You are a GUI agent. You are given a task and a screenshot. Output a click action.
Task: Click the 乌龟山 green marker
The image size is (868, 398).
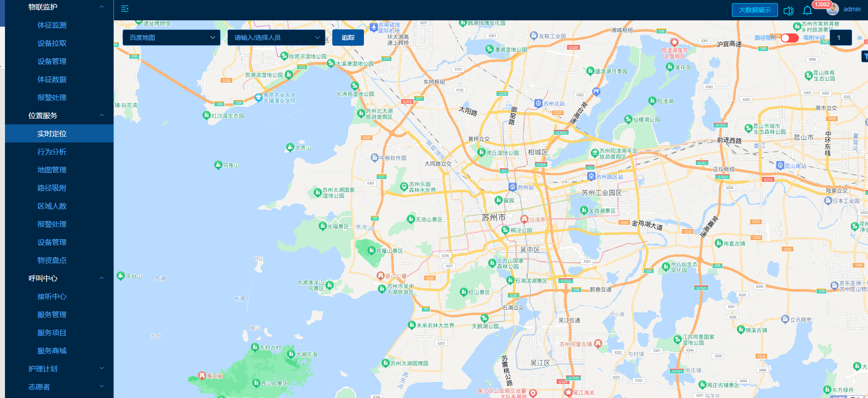[x=218, y=165]
